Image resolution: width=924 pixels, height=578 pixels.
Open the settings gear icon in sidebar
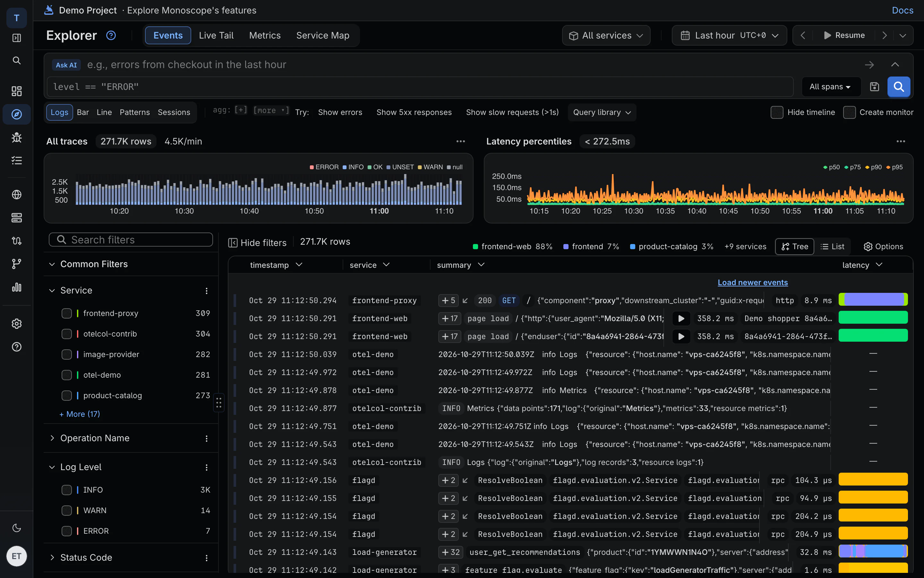point(16,324)
